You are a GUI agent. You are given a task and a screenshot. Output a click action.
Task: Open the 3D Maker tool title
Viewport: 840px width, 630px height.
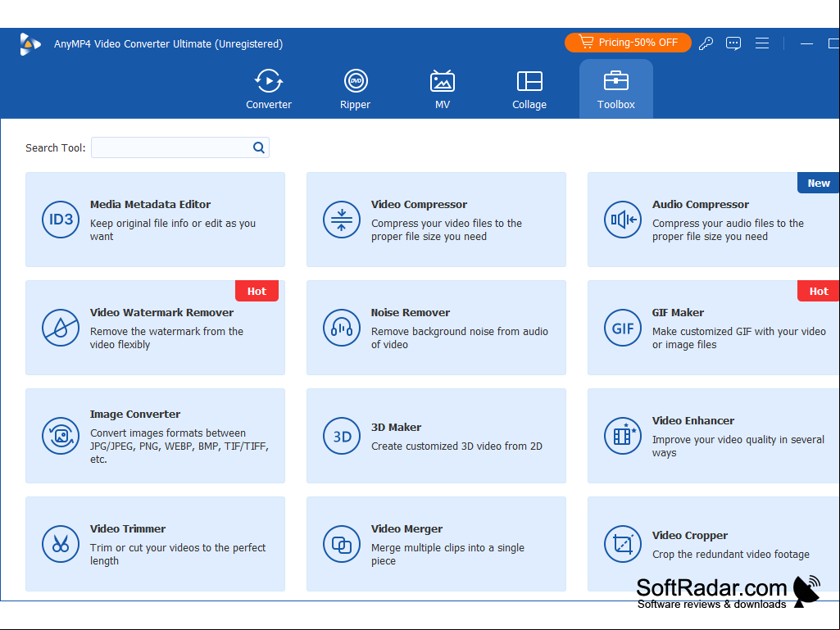pyautogui.click(x=396, y=427)
